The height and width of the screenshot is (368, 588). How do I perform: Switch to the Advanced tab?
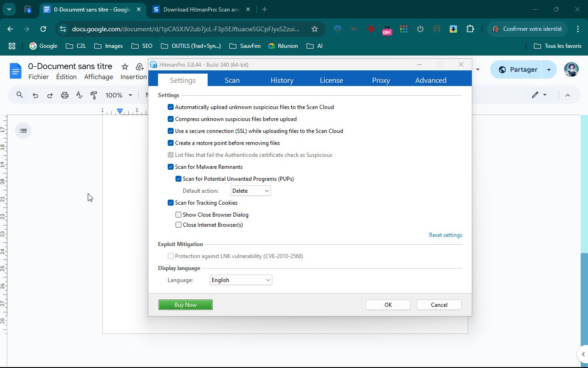tap(430, 80)
